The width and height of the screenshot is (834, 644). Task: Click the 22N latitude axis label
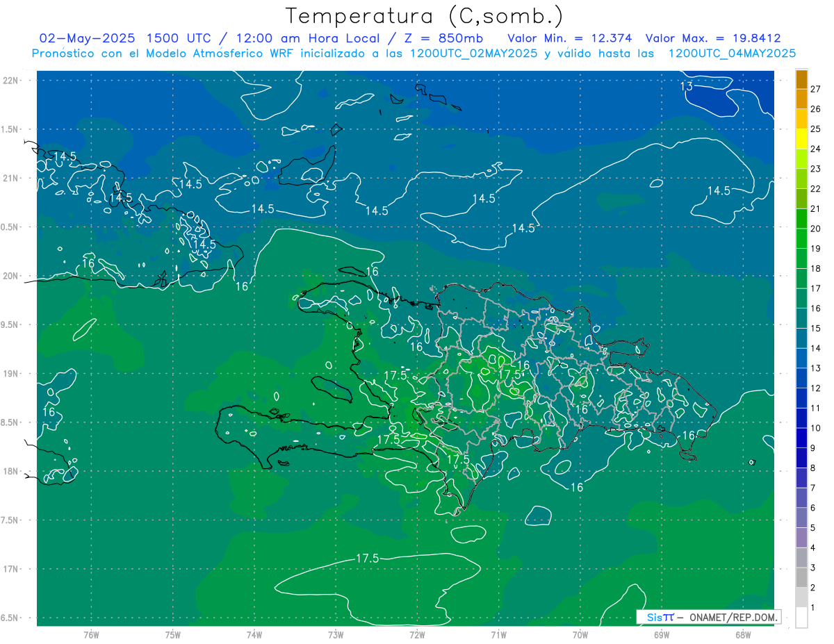click(10, 80)
